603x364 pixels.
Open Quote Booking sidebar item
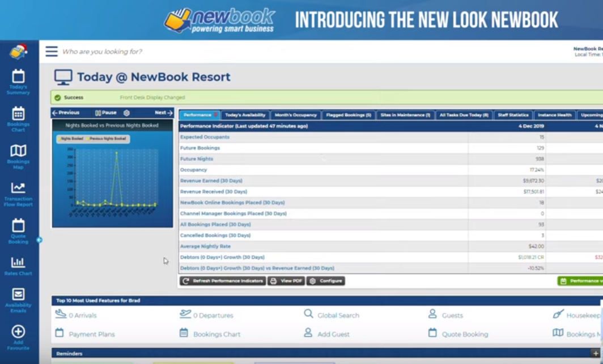pos(18,231)
